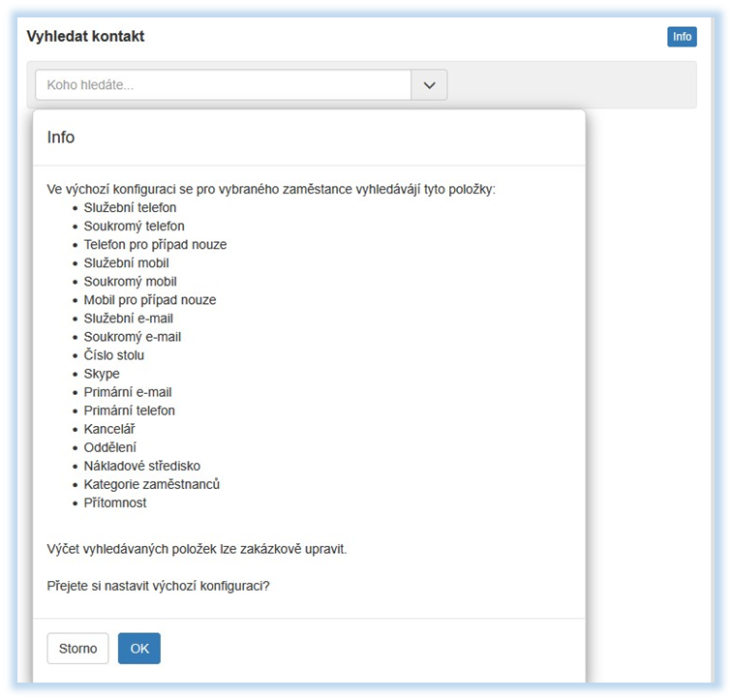Screen dimensions: 732x700
Task: Click the "Číslo stolu" list item
Action: (x=114, y=355)
